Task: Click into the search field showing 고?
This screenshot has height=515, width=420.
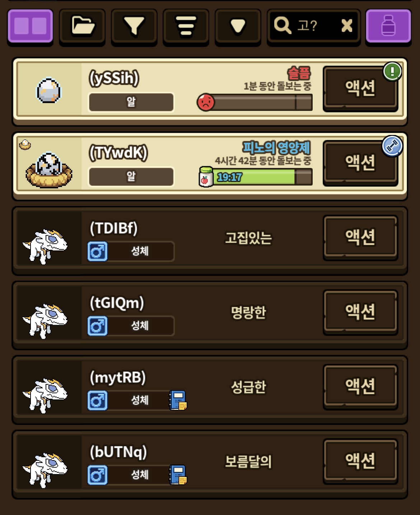Action: tap(314, 26)
